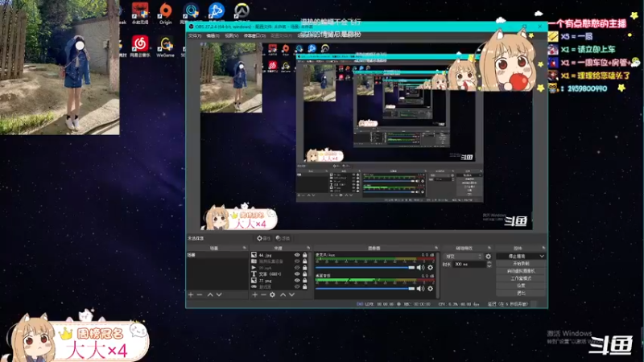Image resolution: width=644 pixels, height=362 pixels.
Task: Adjust microphone/Aux volume slider
Action: (365, 268)
